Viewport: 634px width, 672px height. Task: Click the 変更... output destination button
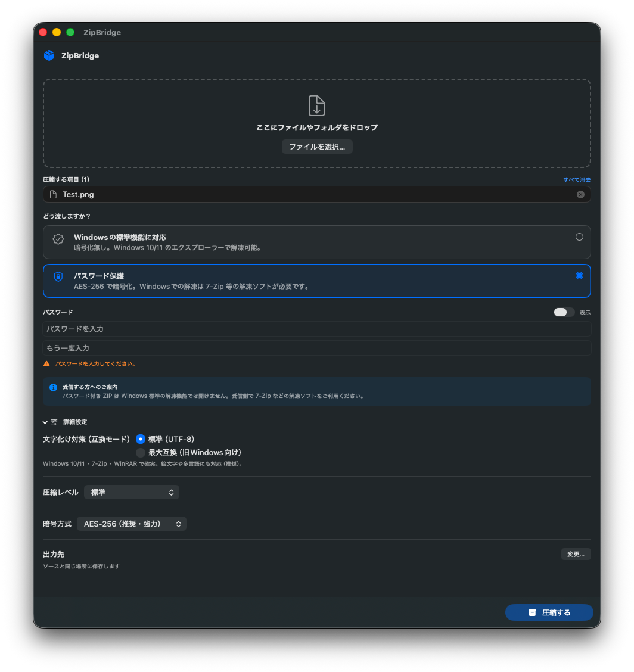click(576, 554)
